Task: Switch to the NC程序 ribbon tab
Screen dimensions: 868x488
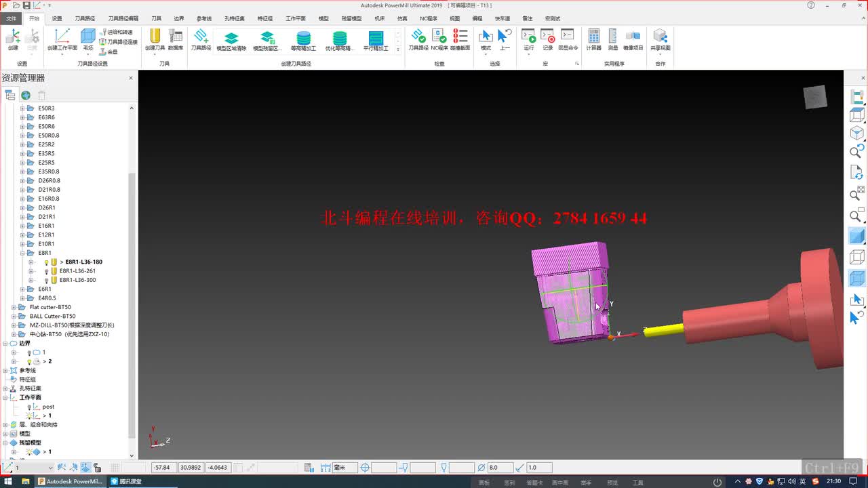Action: [x=428, y=18]
